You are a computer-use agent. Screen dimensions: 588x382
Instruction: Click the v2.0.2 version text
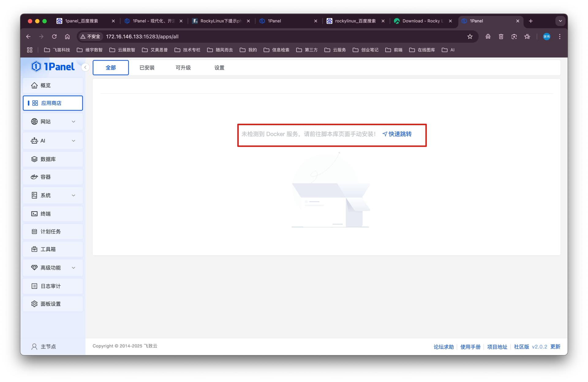[539, 347]
